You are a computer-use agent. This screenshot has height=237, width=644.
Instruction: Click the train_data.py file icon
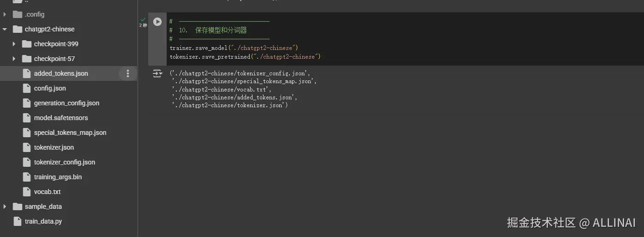(17, 221)
